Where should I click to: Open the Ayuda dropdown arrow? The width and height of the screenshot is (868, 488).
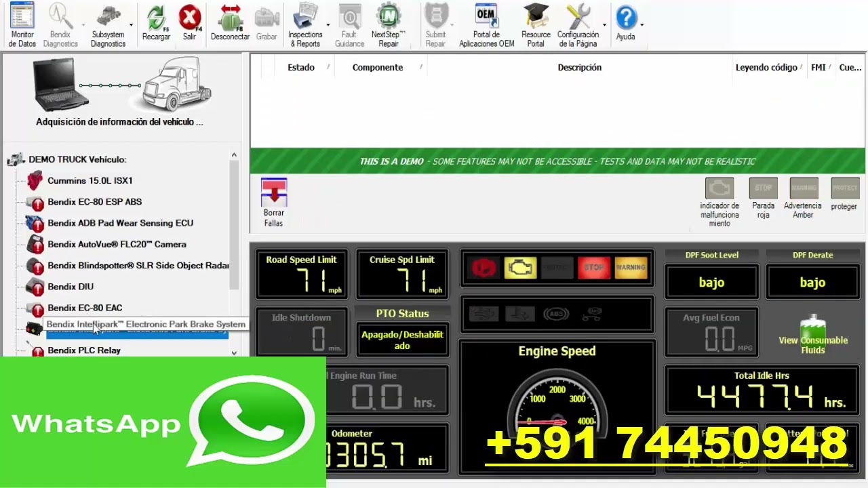point(642,25)
